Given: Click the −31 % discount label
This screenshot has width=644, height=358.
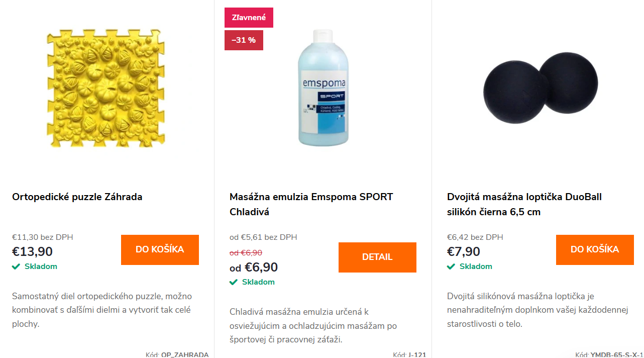Looking at the screenshot, I should tap(244, 40).
